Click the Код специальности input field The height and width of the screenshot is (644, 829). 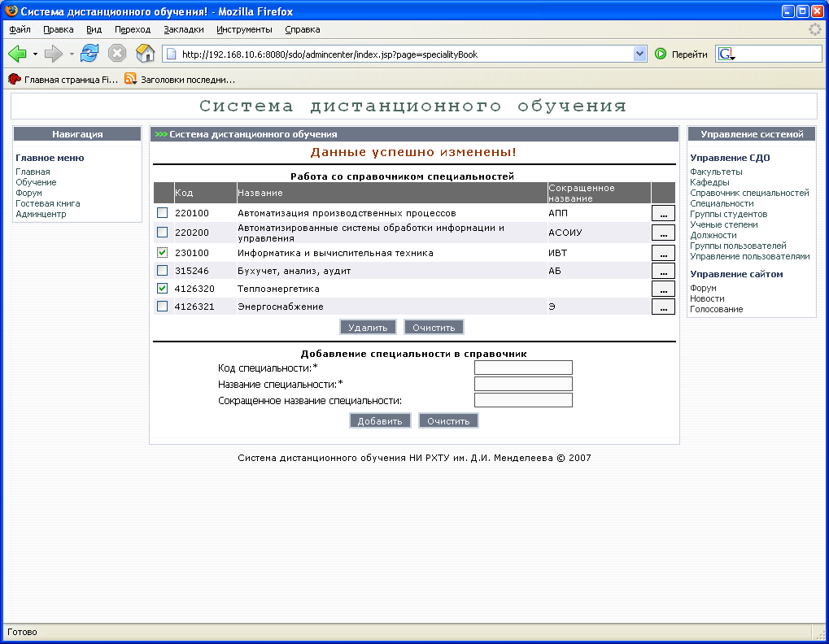click(523, 368)
